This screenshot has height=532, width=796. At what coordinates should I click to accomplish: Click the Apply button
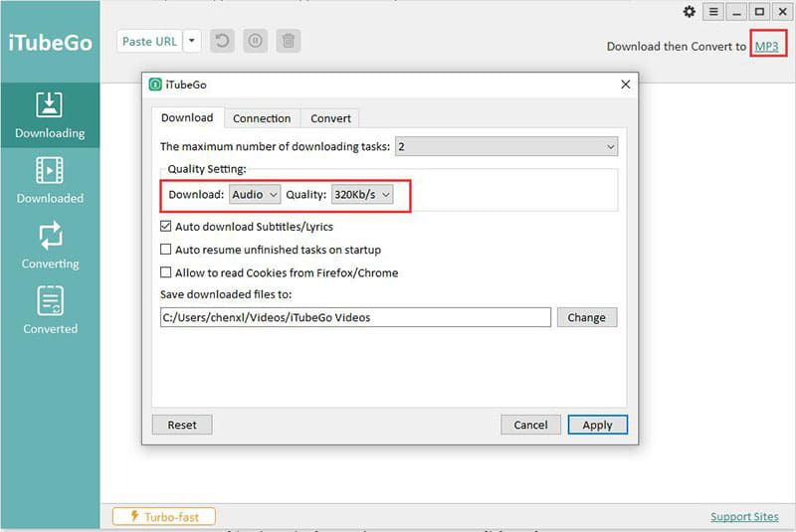pos(598,425)
